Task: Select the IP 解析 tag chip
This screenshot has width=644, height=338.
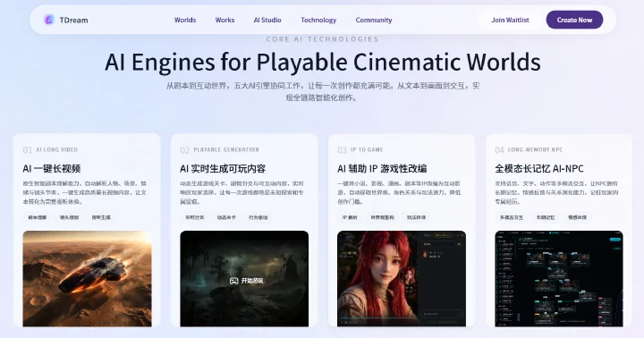Action: 350,217
